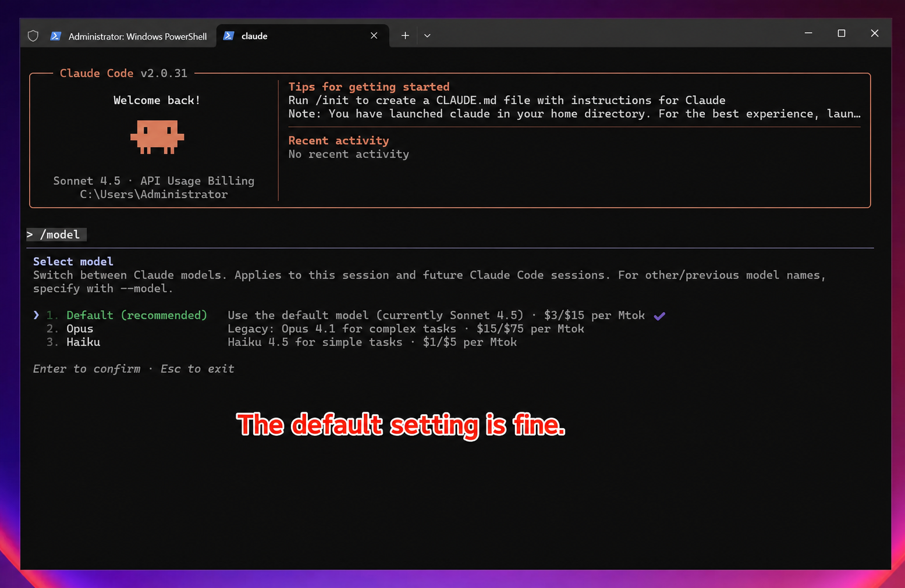Switch to the Administrator: Windows PowerShell tab
The image size is (905, 588).
pos(129,36)
